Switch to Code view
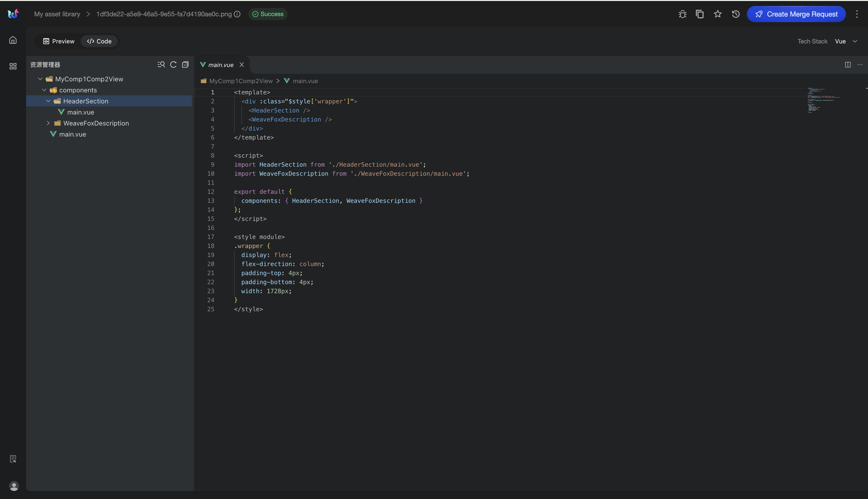Viewport: 868px width, 499px height. coord(99,41)
